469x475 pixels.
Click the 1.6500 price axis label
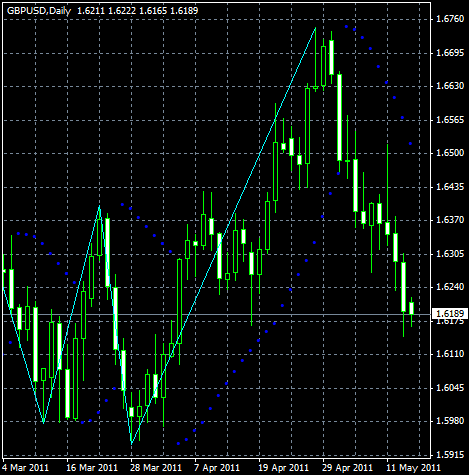[450, 153]
